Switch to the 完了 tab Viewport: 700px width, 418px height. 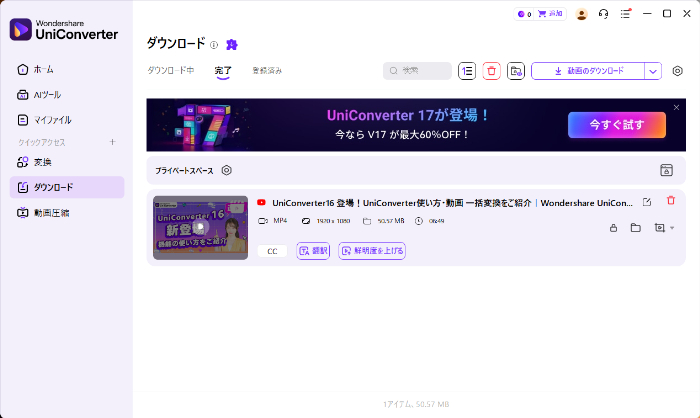tap(223, 71)
